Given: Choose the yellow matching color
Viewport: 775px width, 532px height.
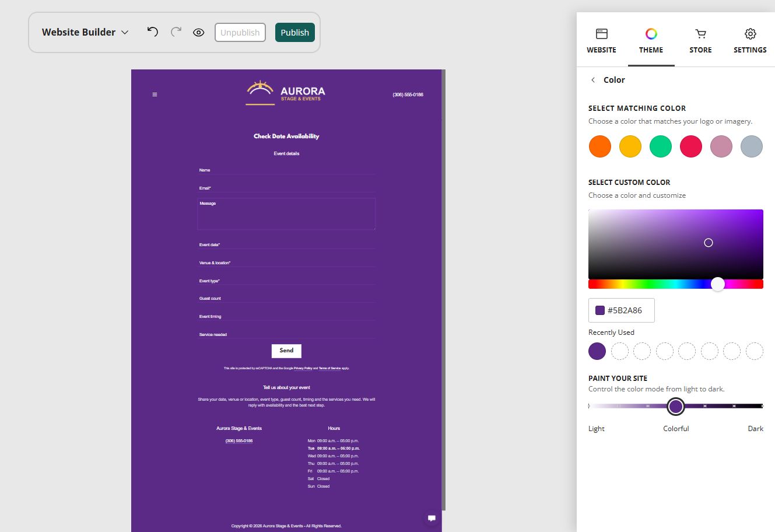Looking at the screenshot, I should coord(630,146).
